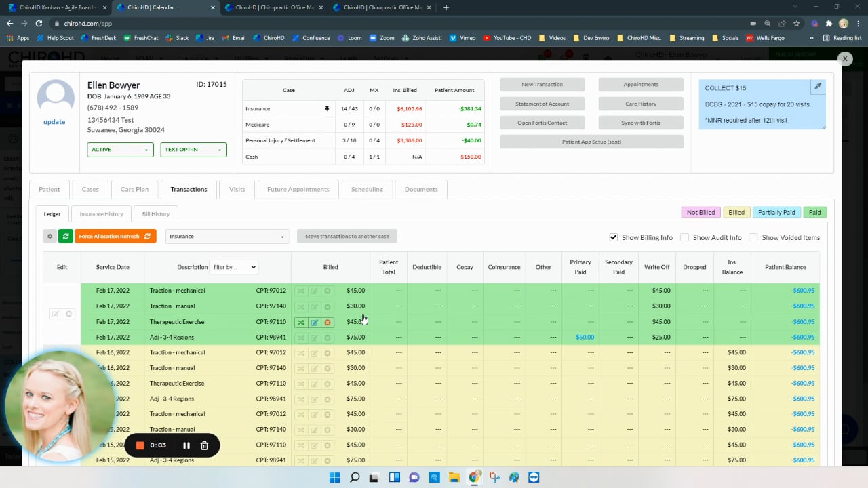The image size is (868, 488).
Task: Click Sync with Fortis button
Action: click(x=641, y=123)
